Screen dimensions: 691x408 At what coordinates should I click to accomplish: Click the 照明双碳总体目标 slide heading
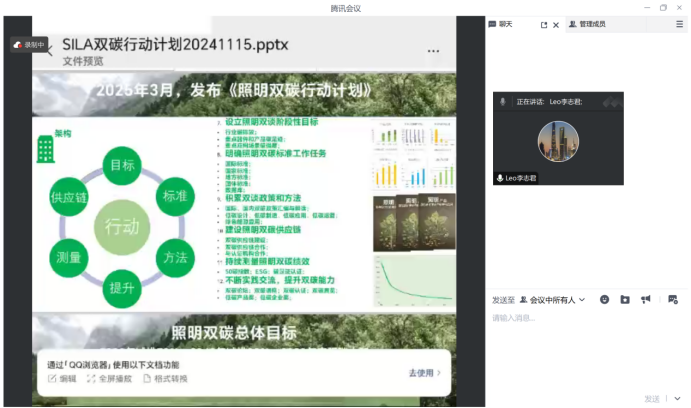click(234, 333)
